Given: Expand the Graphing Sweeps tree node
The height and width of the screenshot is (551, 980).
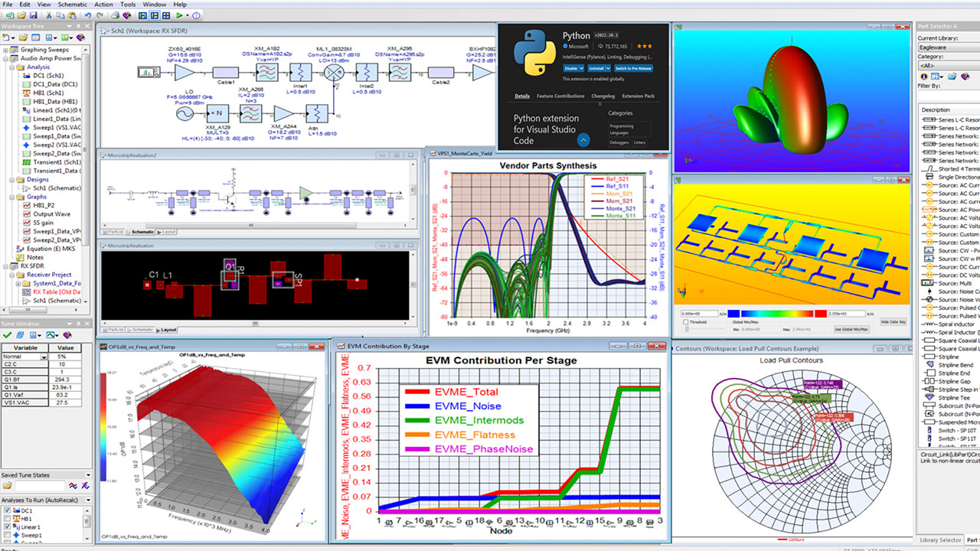Looking at the screenshot, I should (6, 51).
